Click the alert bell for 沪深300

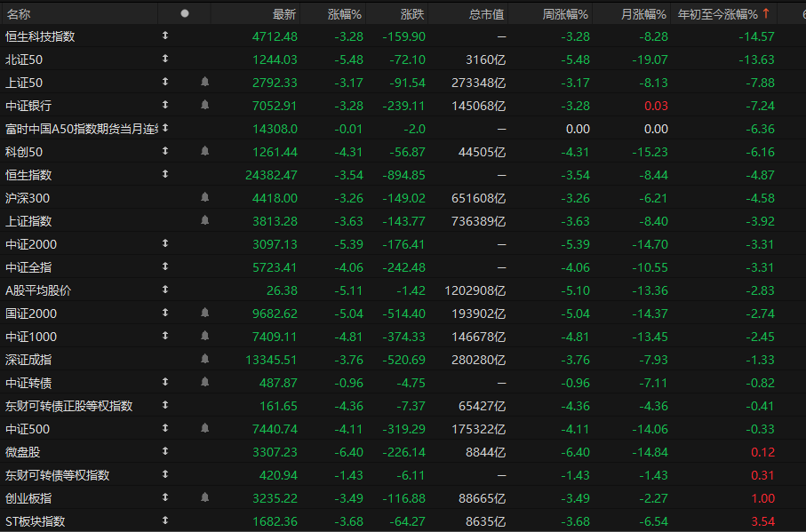pos(204,197)
